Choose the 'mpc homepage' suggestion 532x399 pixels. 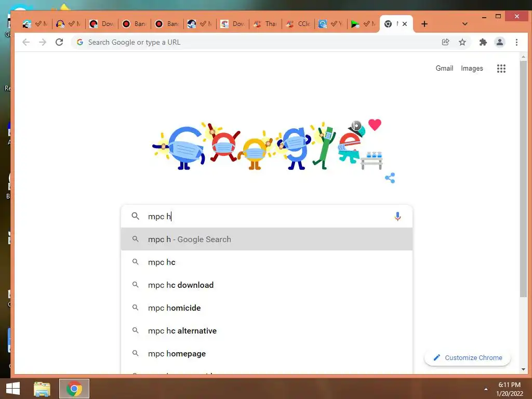[267, 353]
